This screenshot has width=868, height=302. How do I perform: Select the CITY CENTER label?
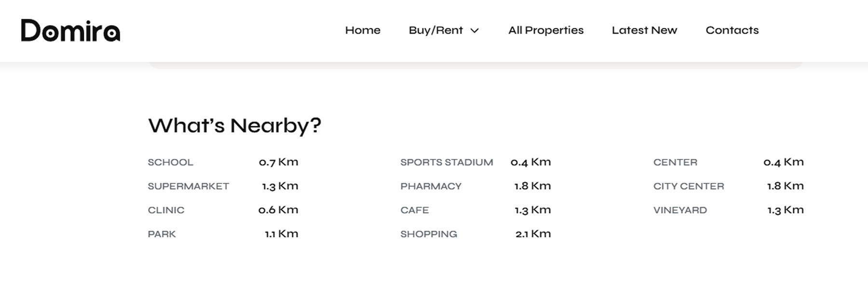689,186
